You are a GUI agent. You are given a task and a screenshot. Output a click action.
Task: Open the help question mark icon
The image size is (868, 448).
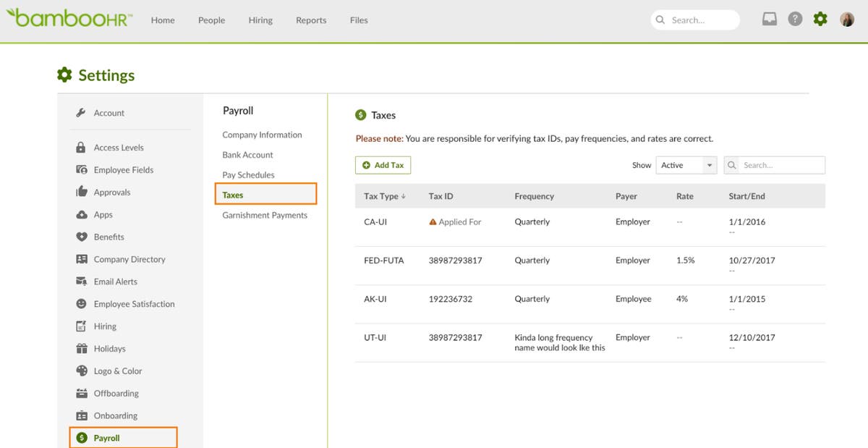(x=795, y=19)
